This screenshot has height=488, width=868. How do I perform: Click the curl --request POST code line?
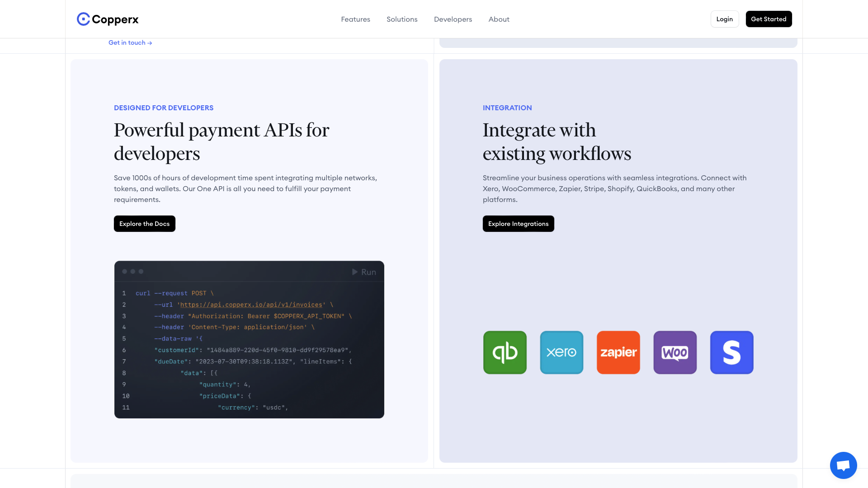(175, 293)
